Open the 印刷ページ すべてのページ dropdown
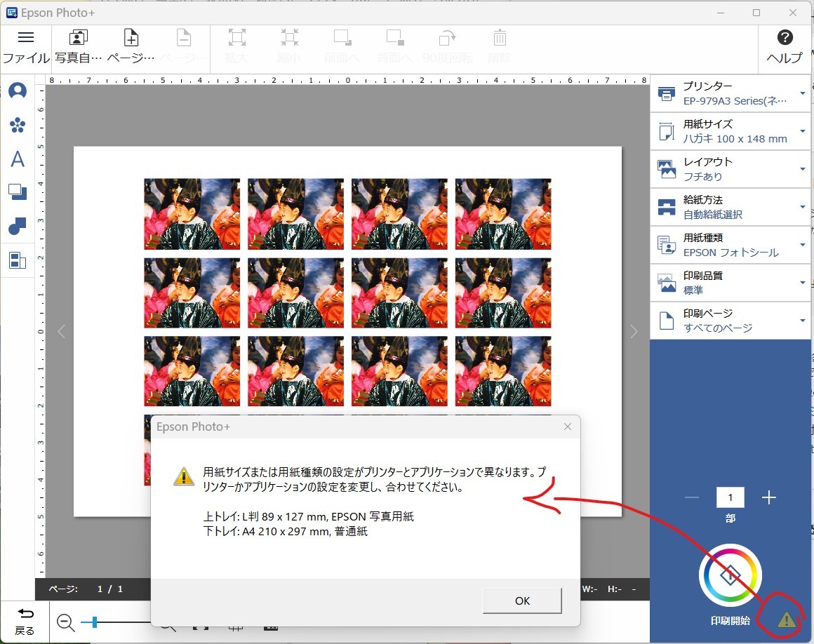The height and width of the screenshot is (644, 814). pos(730,321)
